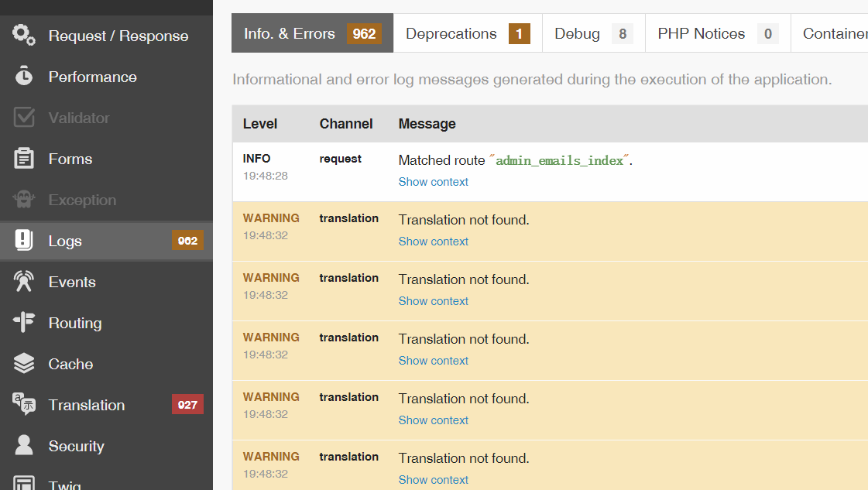The height and width of the screenshot is (490, 868).
Task: Expand context of admin_emails_index route message
Action: pyautogui.click(x=433, y=182)
